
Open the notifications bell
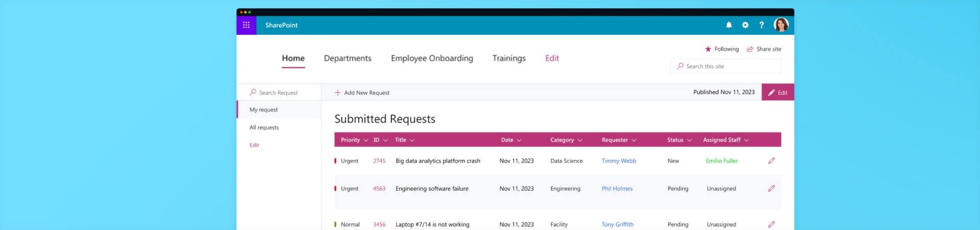[x=729, y=25]
